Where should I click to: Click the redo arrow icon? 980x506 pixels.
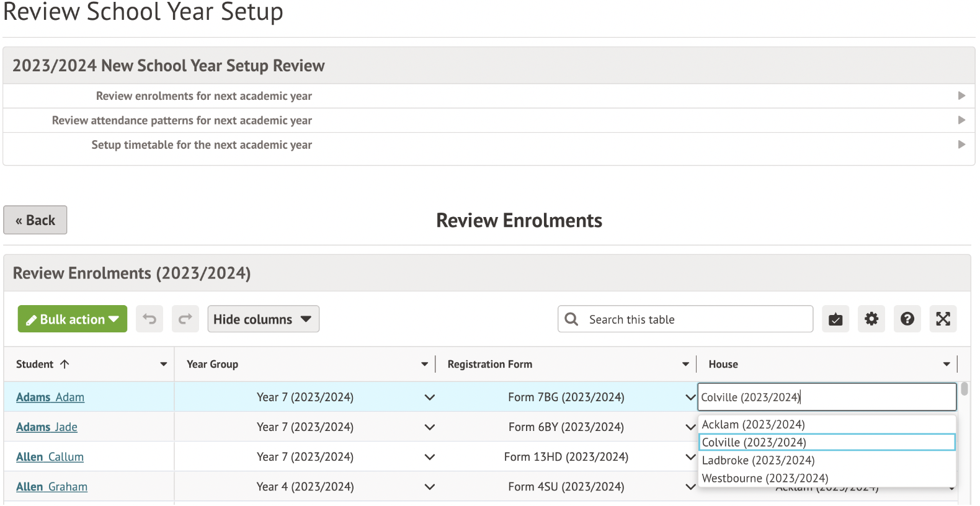pyautogui.click(x=185, y=319)
